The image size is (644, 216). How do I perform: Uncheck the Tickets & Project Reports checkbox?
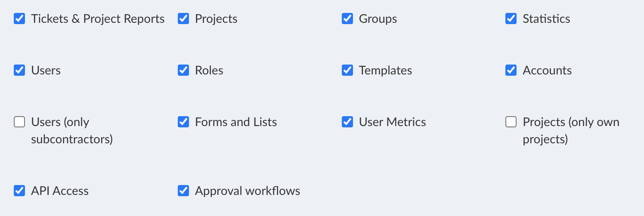[19, 19]
